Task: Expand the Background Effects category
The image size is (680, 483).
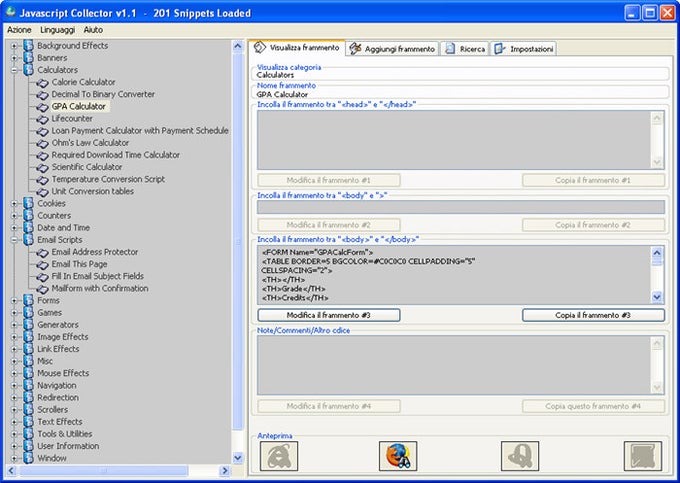Action: pyautogui.click(x=14, y=46)
